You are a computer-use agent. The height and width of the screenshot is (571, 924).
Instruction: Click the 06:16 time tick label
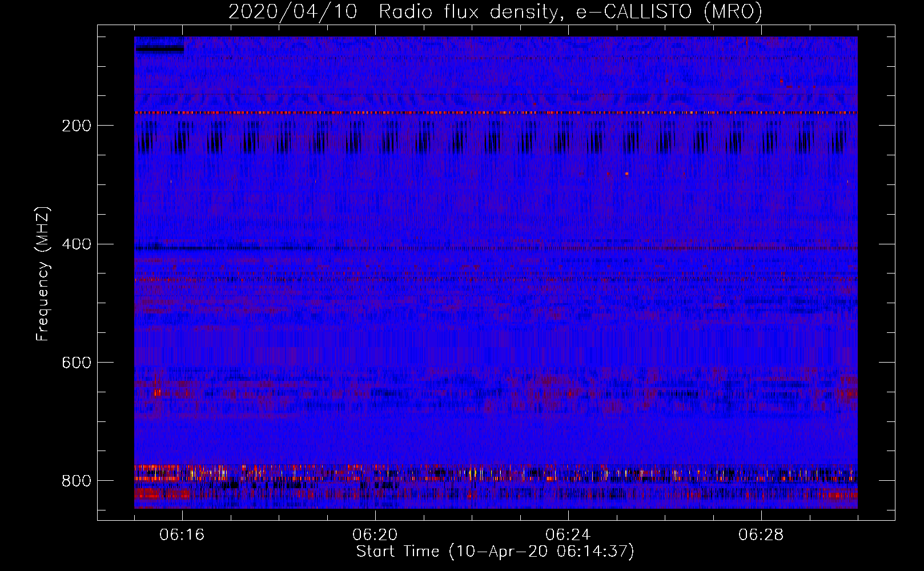[182, 535]
